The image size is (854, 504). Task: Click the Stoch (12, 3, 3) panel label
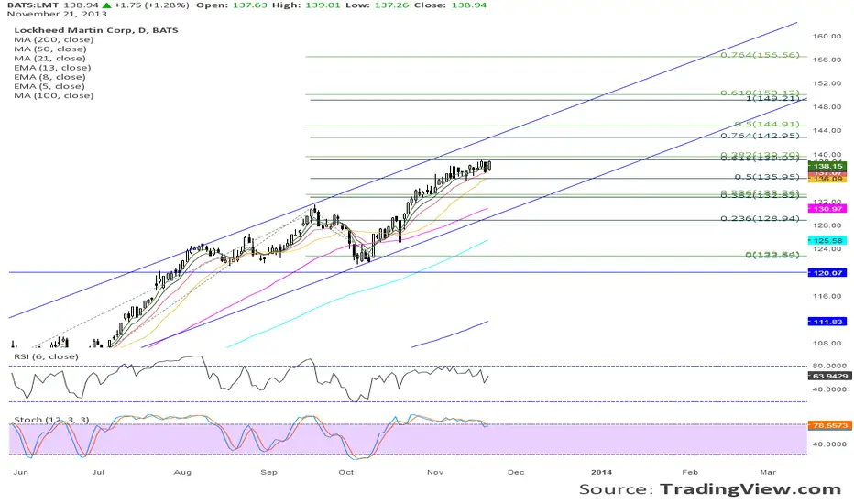tap(51, 420)
